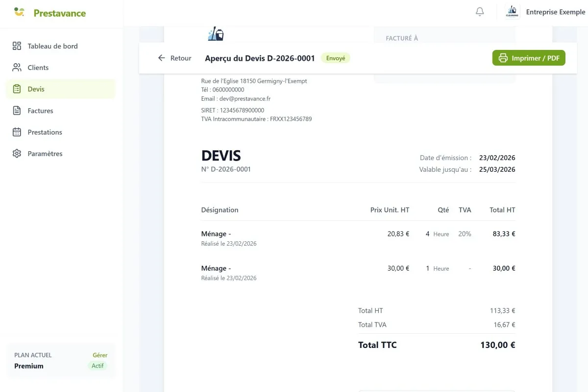Click the Paramètres gear icon
Image resolution: width=588 pixels, height=392 pixels.
[17, 154]
